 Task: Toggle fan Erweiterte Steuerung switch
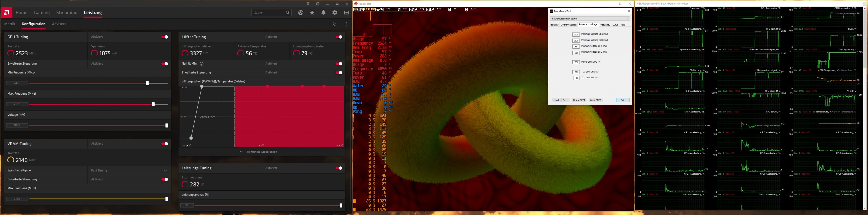(x=339, y=73)
